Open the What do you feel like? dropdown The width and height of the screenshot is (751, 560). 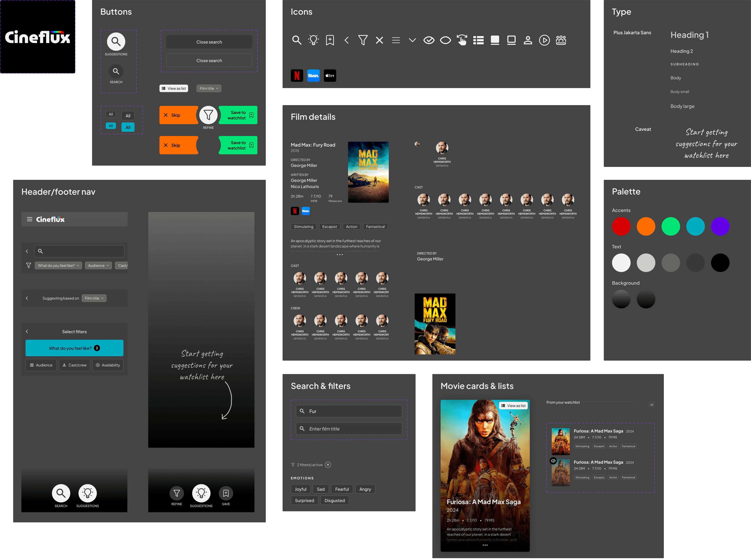tap(58, 265)
